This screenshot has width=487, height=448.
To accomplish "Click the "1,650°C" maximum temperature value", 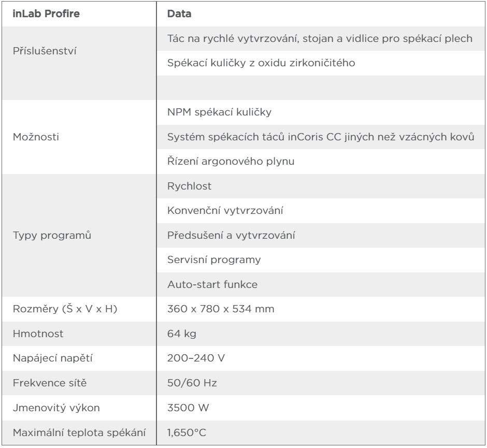I will point(187,431).
